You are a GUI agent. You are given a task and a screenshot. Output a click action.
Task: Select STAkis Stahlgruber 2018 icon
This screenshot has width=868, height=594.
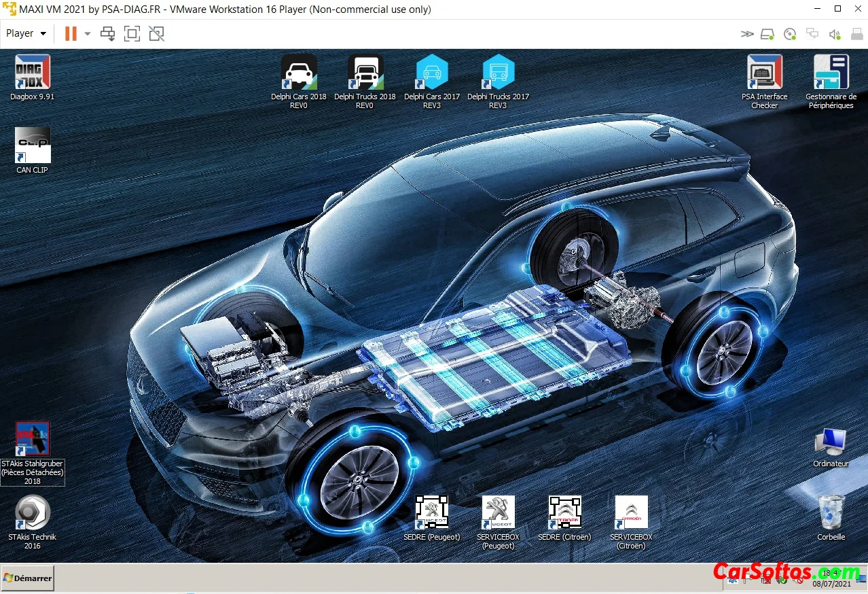point(32,439)
